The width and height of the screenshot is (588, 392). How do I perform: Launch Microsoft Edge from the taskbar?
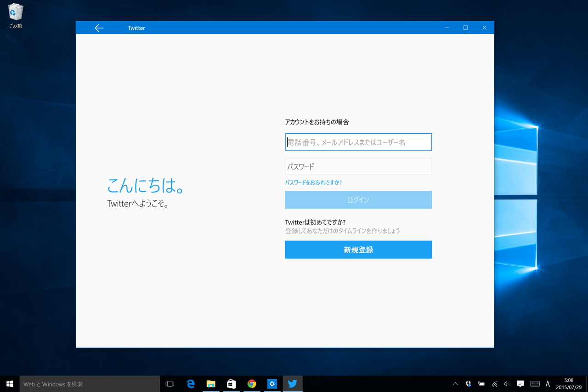coord(191,384)
